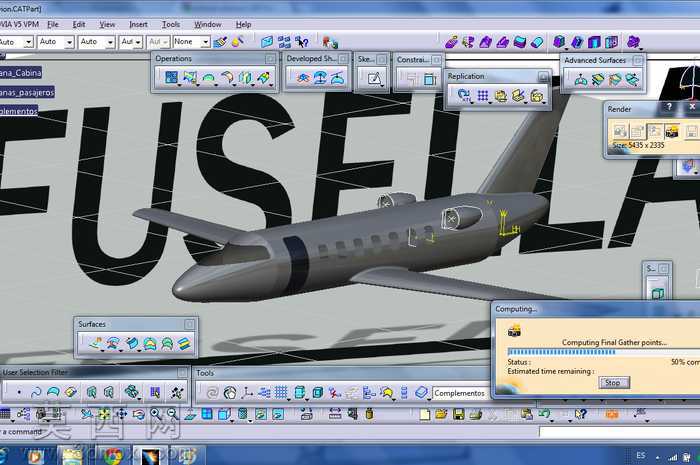Open the second Auto dropdown in properties bar

click(x=69, y=42)
